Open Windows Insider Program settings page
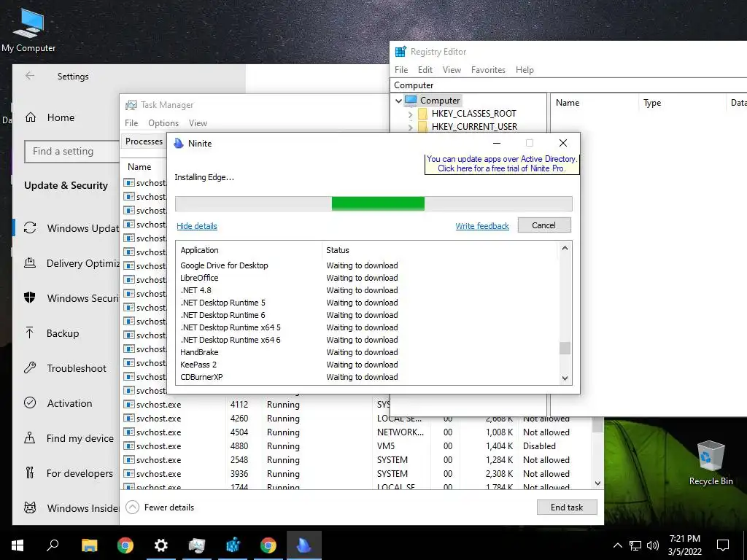747x560 pixels. tap(71, 508)
